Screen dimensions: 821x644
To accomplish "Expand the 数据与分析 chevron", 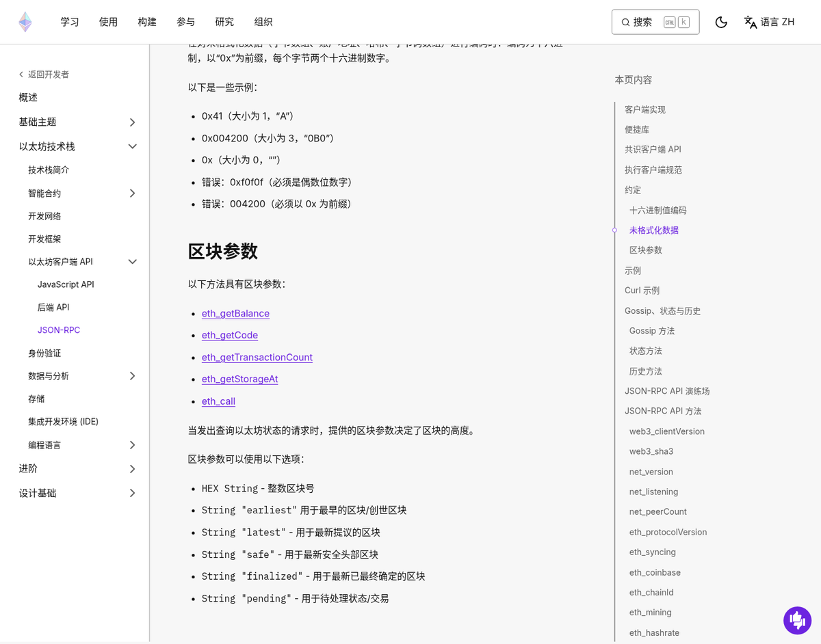I will coord(133,376).
